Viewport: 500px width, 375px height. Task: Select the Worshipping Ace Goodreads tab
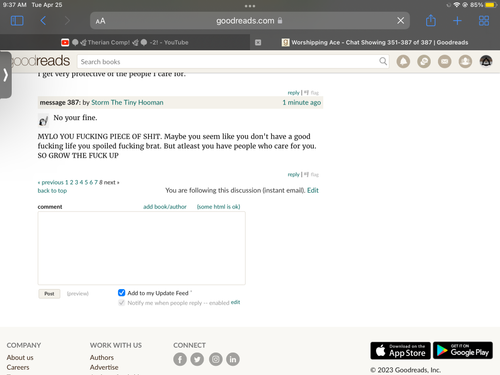click(375, 42)
